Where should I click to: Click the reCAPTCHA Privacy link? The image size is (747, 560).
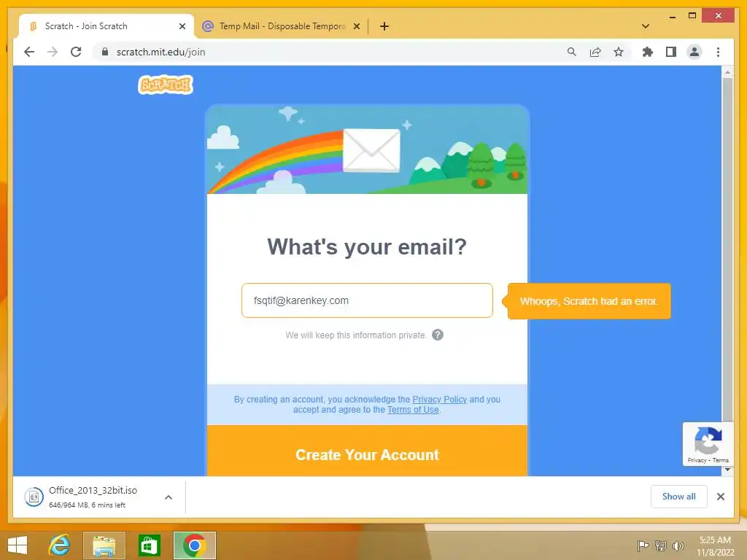pyautogui.click(x=697, y=461)
